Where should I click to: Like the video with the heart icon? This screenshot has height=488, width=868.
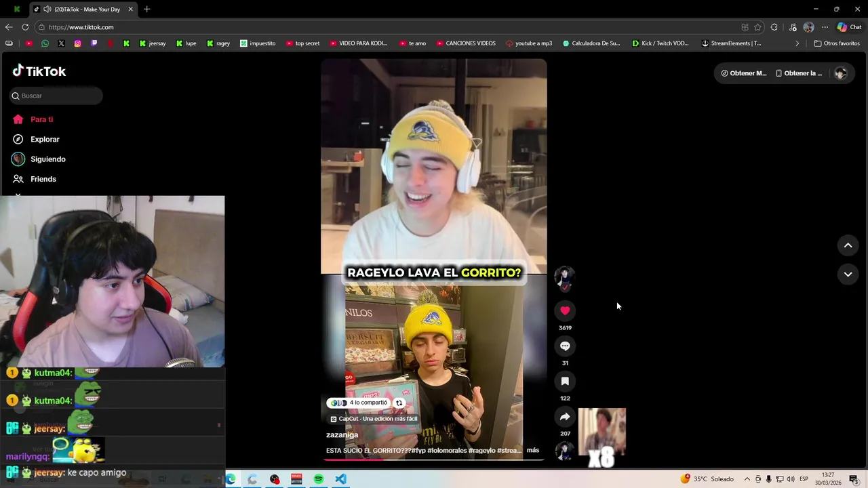pyautogui.click(x=565, y=310)
